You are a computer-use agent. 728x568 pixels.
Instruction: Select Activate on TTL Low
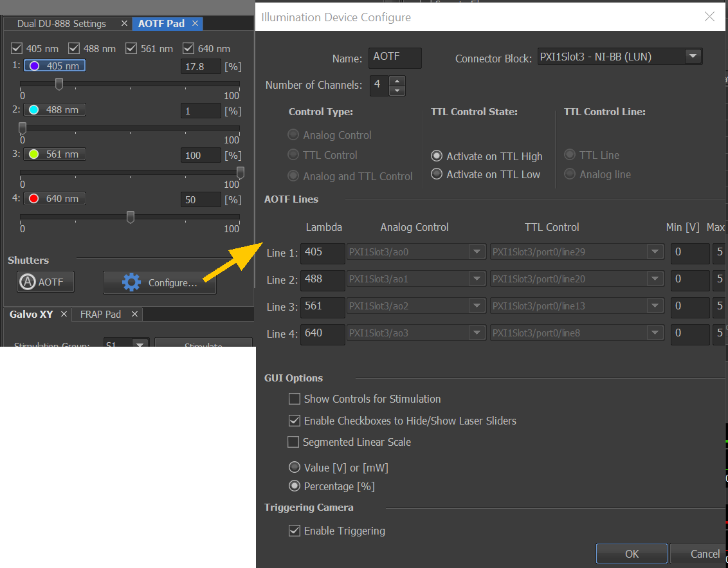point(437,174)
